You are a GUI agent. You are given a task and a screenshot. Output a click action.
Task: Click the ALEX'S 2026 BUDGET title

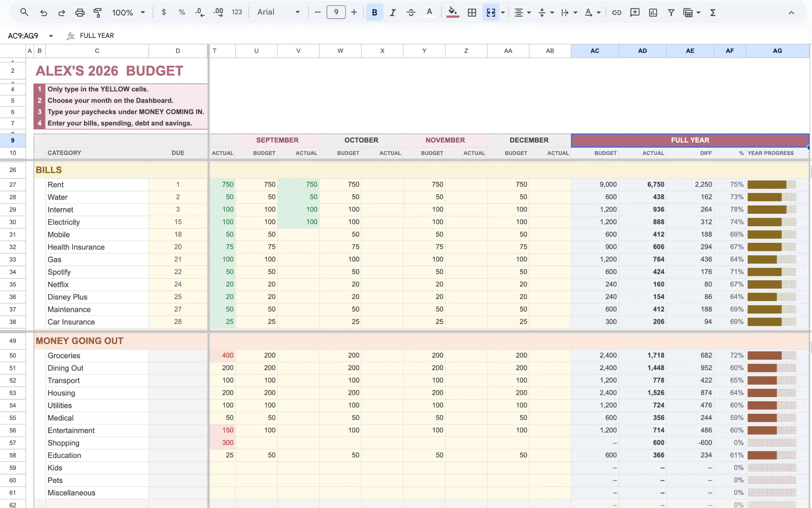tap(109, 71)
